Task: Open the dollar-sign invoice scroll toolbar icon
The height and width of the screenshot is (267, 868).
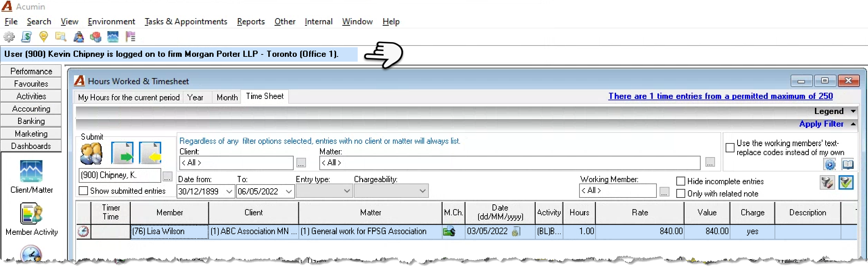Action: tap(26, 37)
